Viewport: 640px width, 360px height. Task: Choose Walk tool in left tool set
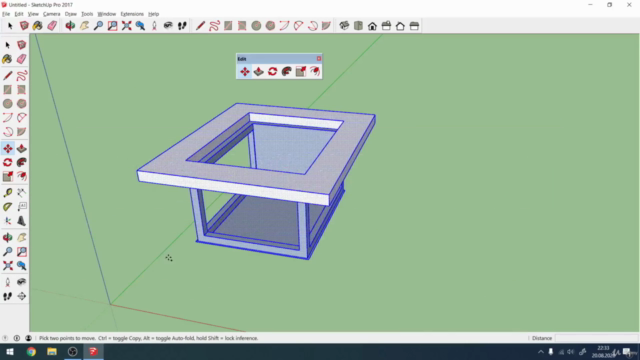(7, 296)
